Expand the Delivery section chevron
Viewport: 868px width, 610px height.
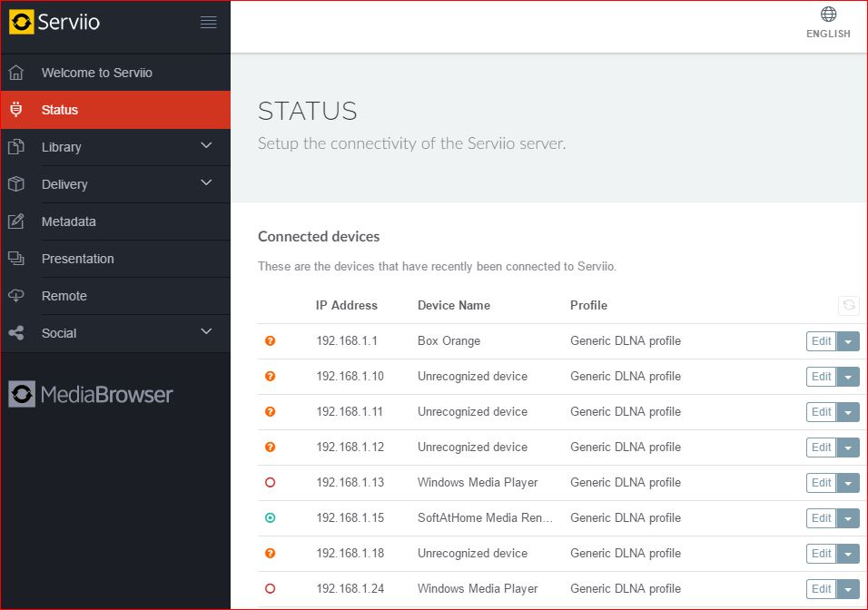(206, 183)
